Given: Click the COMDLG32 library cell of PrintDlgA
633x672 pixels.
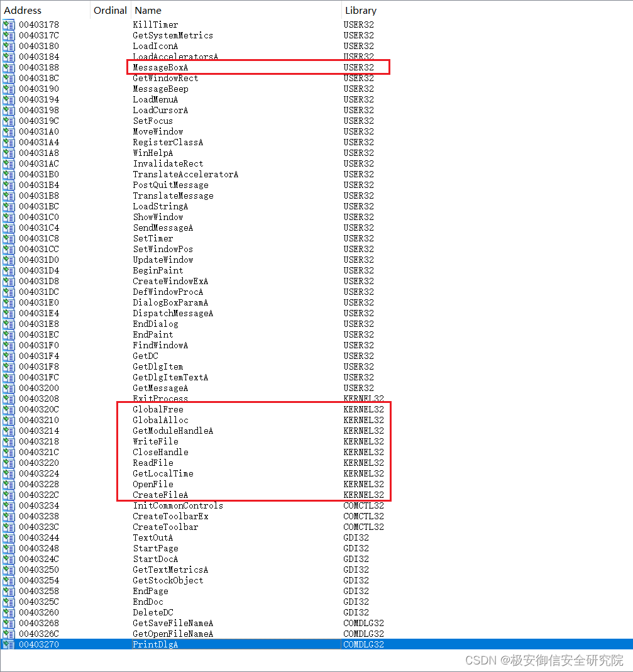Looking at the screenshot, I should (x=363, y=644).
